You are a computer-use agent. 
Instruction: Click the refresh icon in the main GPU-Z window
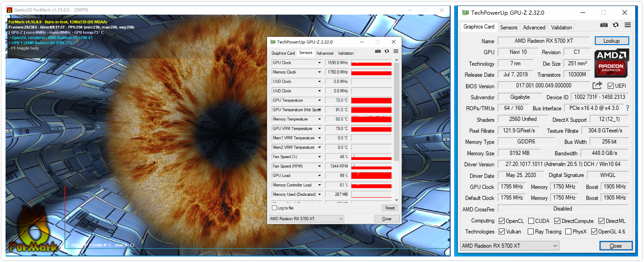click(x=616, y=25)
